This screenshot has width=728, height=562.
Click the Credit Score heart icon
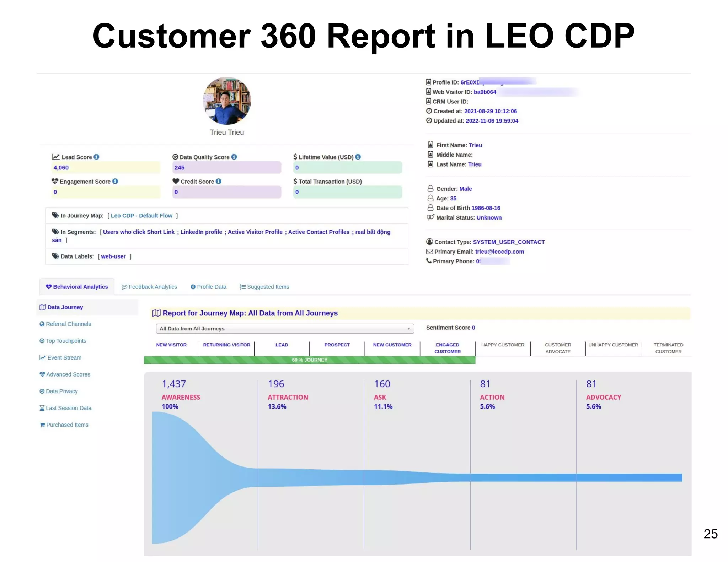point(176,181)
